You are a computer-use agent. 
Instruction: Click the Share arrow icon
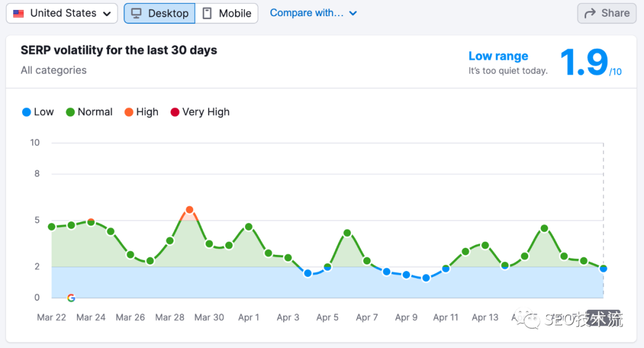click(x=590, y=13)
